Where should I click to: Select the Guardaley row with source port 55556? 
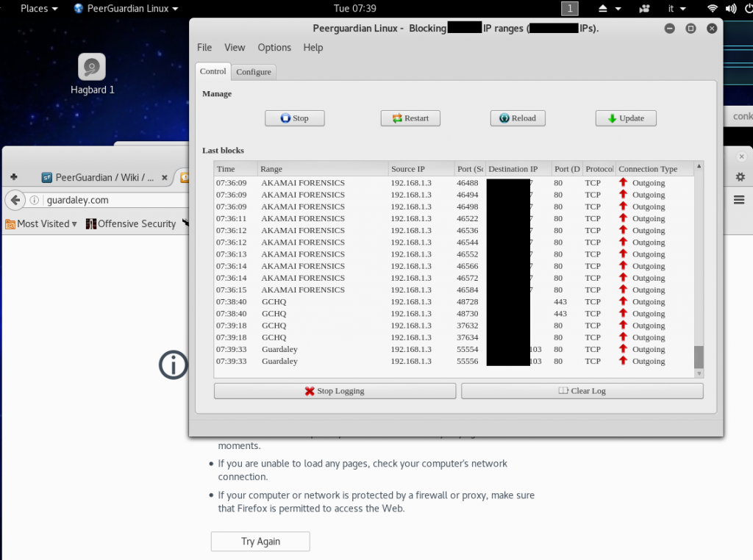tap(454, 362)
